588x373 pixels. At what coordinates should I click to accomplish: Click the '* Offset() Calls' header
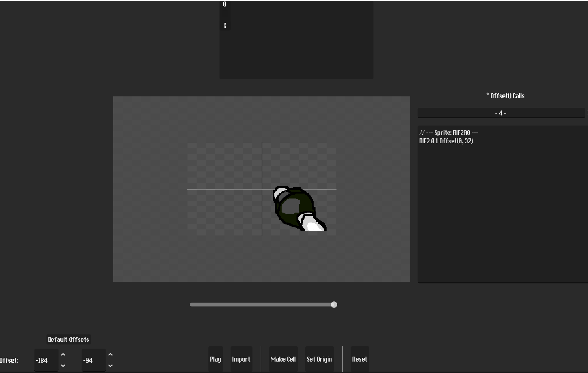coord(505,96)
